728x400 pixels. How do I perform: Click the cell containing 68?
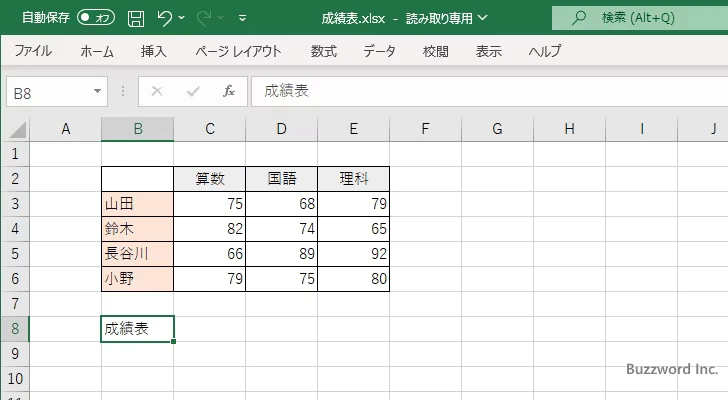[x=282, y=204]
